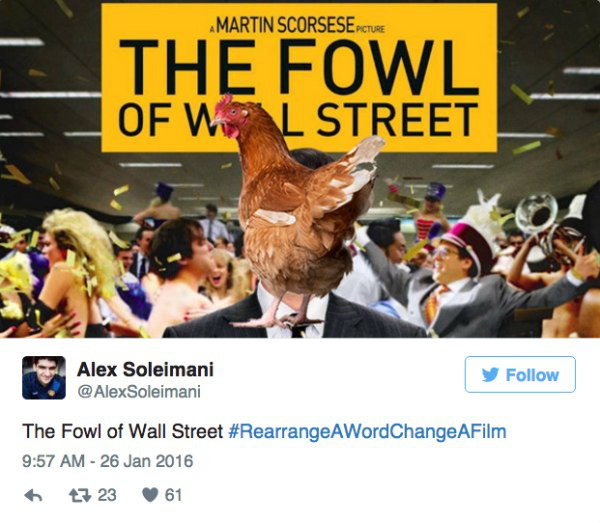Click the suit and tie beneath chicken
600x523 pixels.
coord(295,314)
